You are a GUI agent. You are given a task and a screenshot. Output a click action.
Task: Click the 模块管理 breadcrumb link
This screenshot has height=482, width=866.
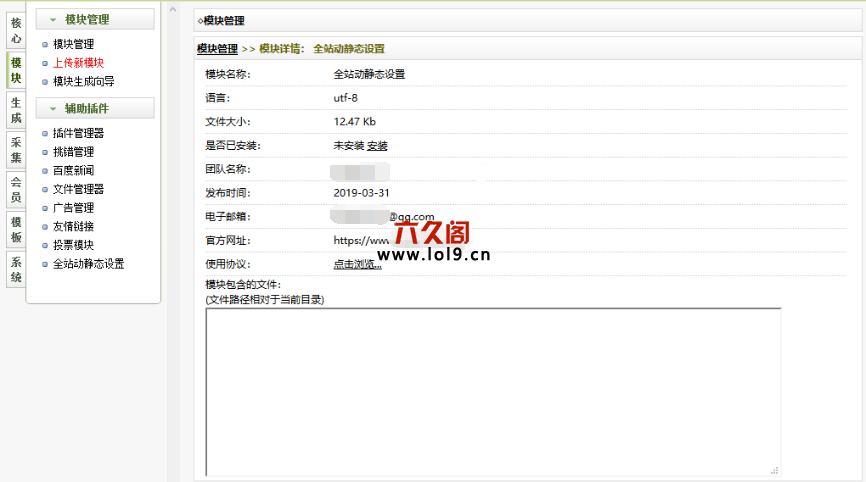217,48
